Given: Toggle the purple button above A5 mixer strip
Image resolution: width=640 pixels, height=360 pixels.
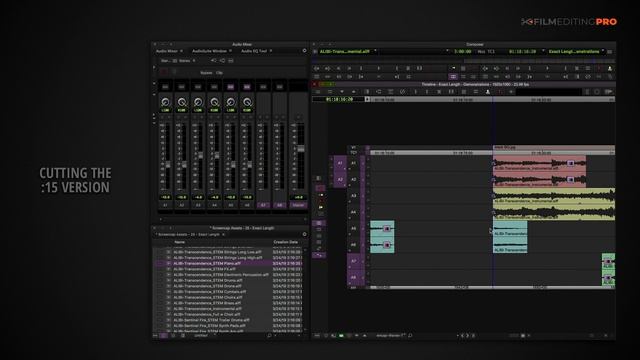Looking at the screenshot, I should pos(231,87).
